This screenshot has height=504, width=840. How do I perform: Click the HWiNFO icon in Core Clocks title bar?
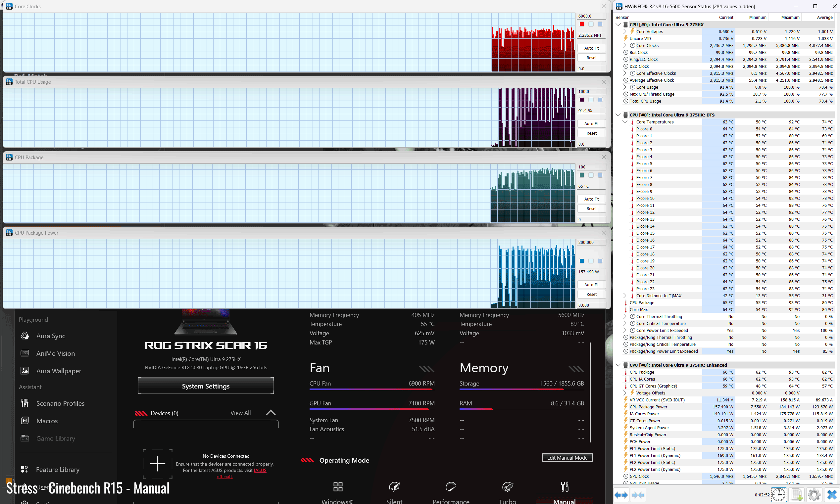click(x=9, y=6)
